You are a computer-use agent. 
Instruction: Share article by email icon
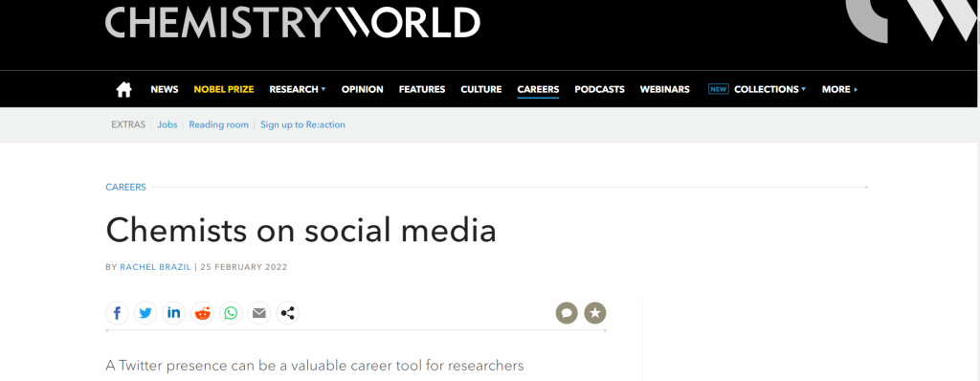[x=259, y=313]
